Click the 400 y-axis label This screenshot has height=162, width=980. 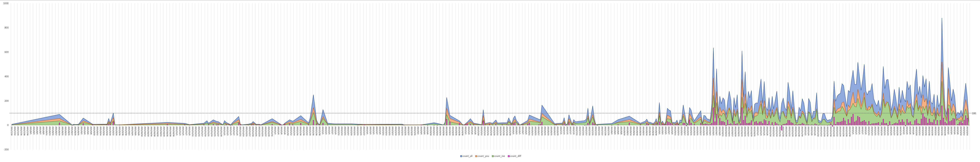(6, 76)
